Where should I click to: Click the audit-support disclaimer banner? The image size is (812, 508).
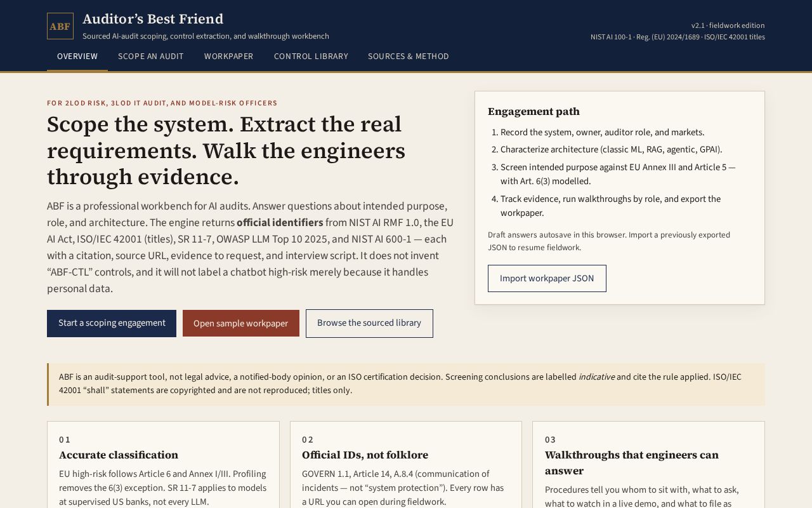tap(406, 384)
